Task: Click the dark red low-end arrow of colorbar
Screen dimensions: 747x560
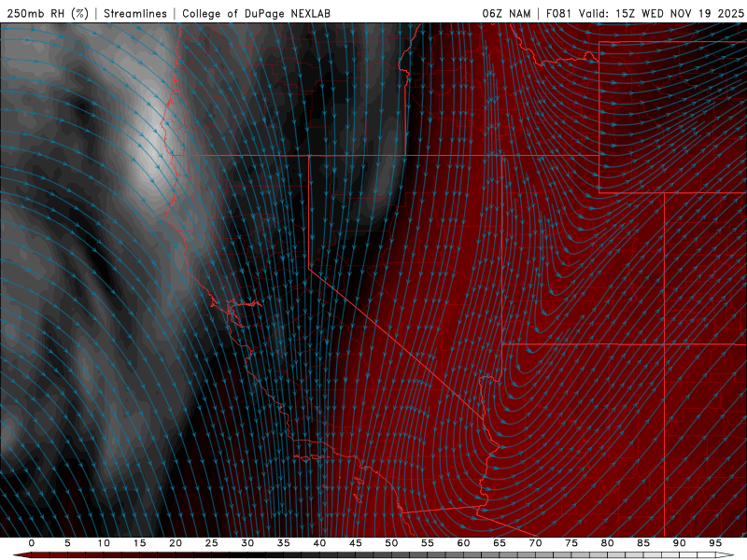Action: 21,555
